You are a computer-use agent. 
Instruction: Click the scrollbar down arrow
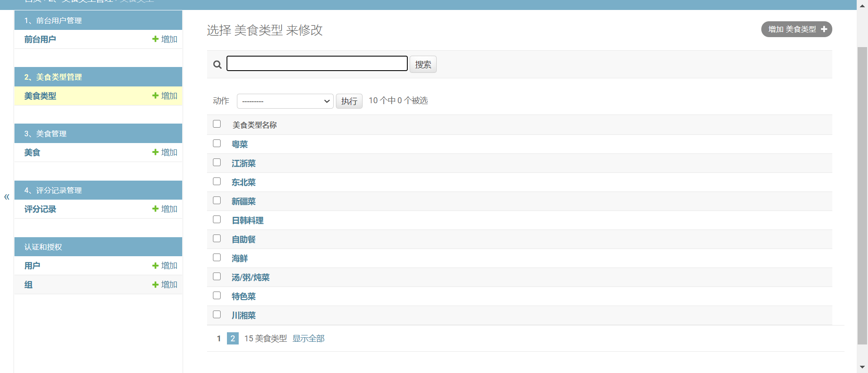(862, 368)
